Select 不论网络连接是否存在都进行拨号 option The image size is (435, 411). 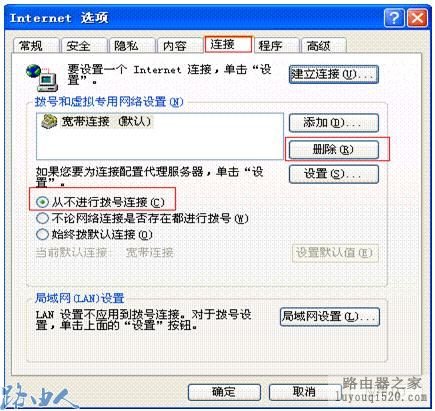(42, 218)
